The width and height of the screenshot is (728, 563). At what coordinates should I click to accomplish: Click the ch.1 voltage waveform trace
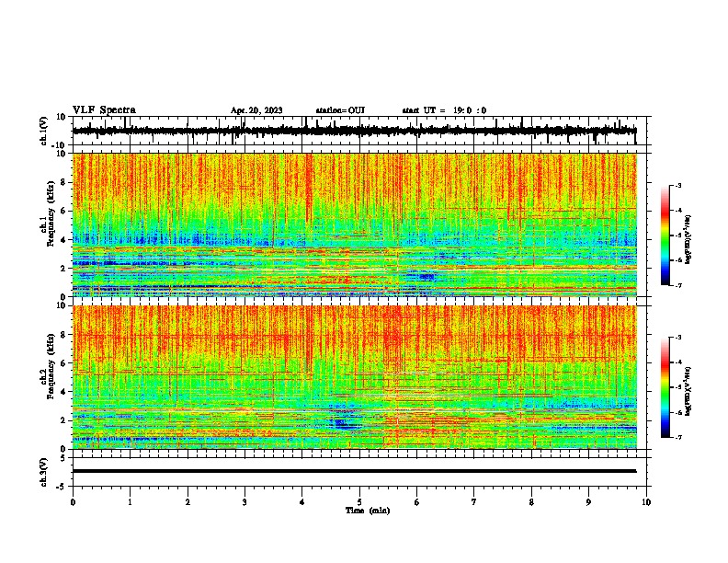[x=354, y=131]
